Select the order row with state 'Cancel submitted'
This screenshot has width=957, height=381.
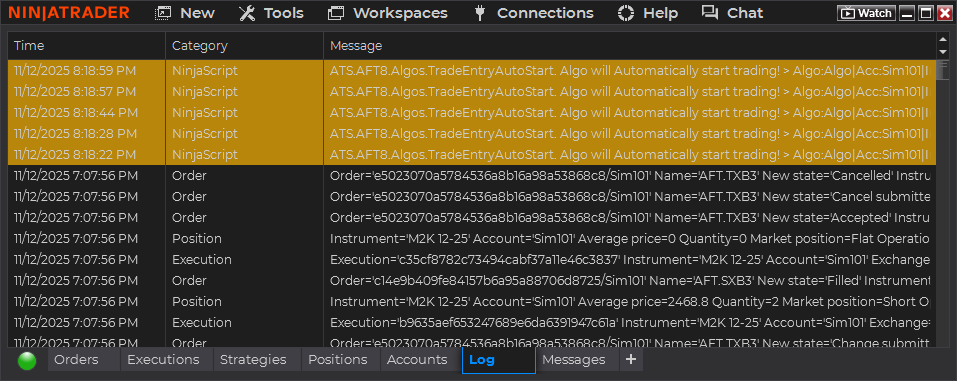click(x=471, y=197)
